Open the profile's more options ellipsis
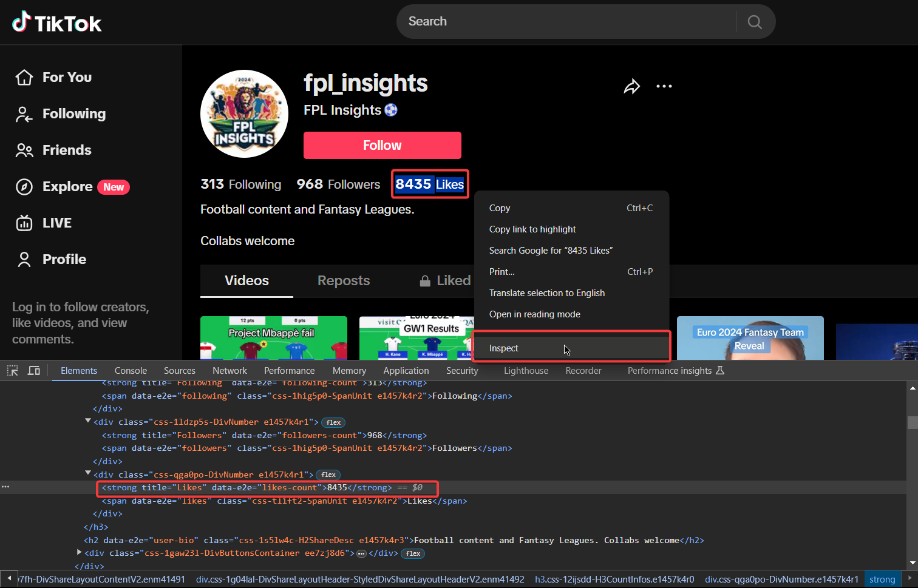The image size is (918, 588). pos(664,86)
